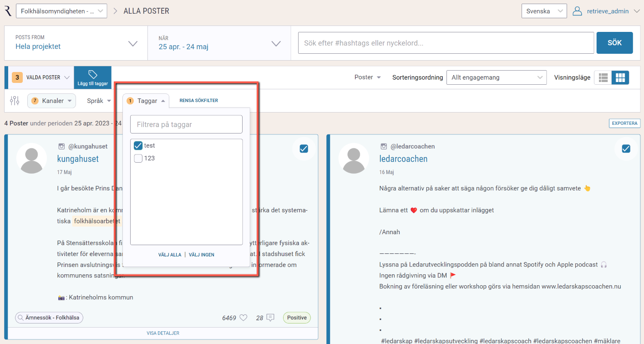Switch to list view display mode

click(x=603, y=77)
